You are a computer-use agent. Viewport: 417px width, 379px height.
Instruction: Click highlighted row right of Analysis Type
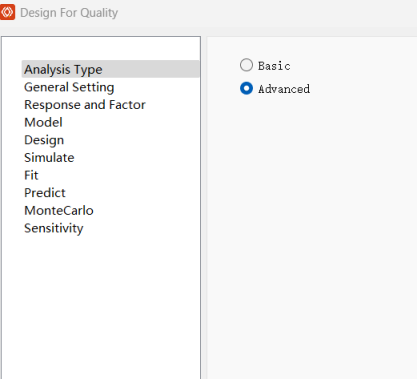click(150, 69)
